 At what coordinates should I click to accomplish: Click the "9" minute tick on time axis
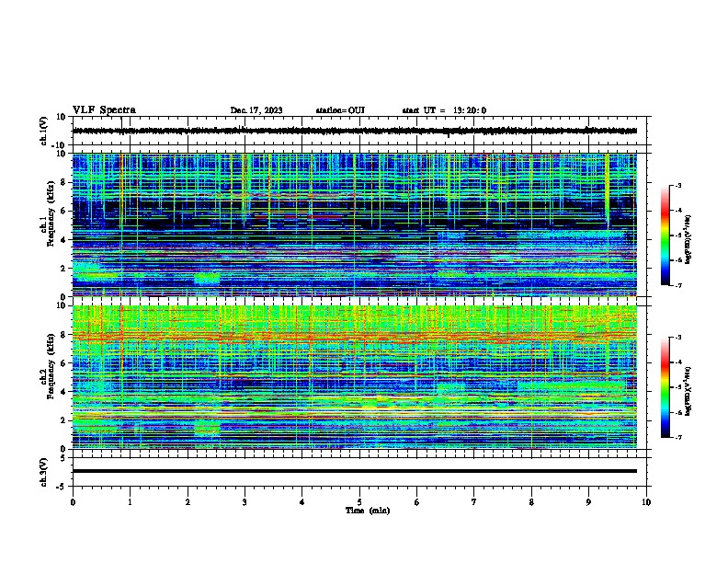click(588, 502)
